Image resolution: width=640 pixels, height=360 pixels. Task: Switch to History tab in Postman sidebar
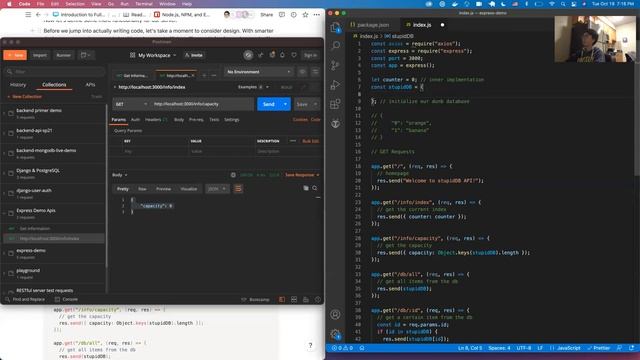click(x=18, y=84)
